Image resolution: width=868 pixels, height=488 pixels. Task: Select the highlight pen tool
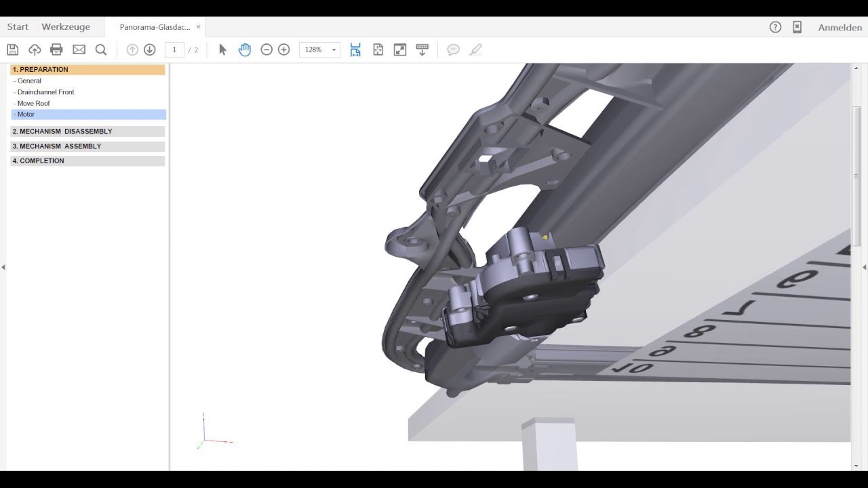click(475, 49)
